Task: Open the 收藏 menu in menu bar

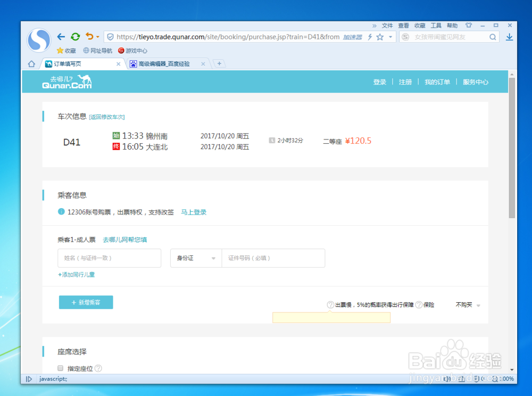Action: [420, 26]
